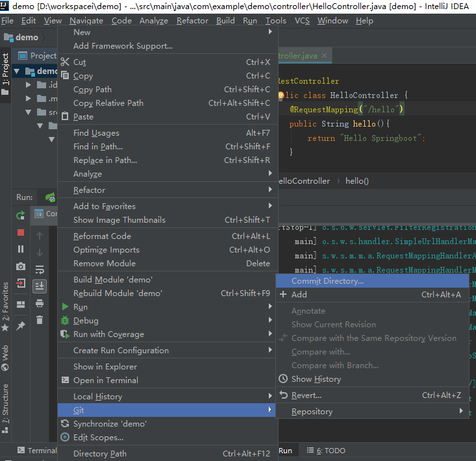Screen dimensions: 476x461
Task: Select Revert... in Git submenu
Action: tap(373, 395)
